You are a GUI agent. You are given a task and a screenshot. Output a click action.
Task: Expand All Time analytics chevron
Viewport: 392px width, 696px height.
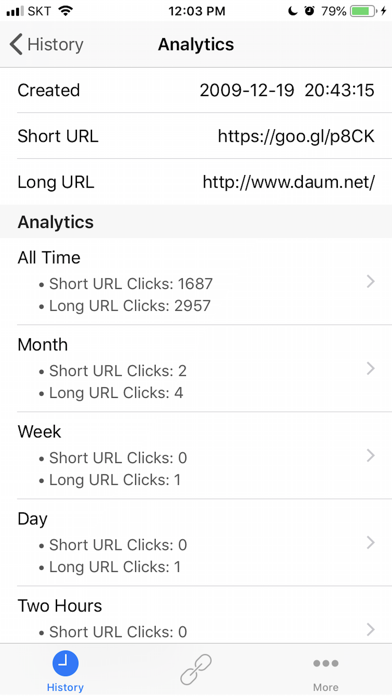click(371, 281)
